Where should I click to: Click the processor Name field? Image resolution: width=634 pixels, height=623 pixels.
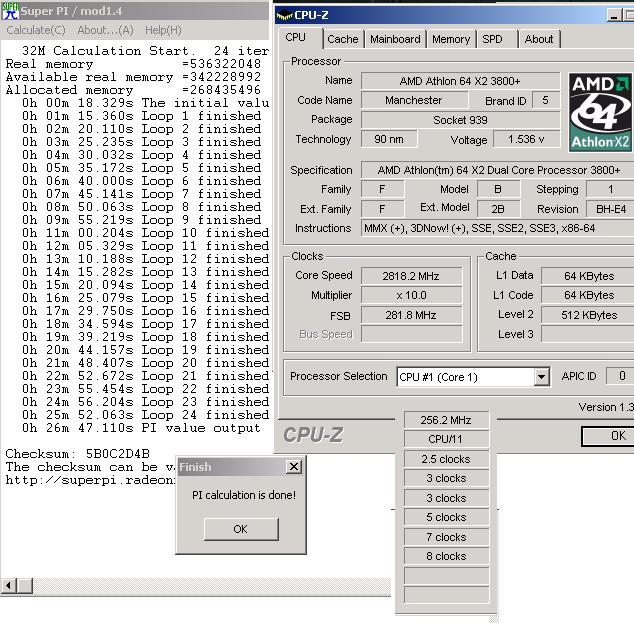(460, 80)
